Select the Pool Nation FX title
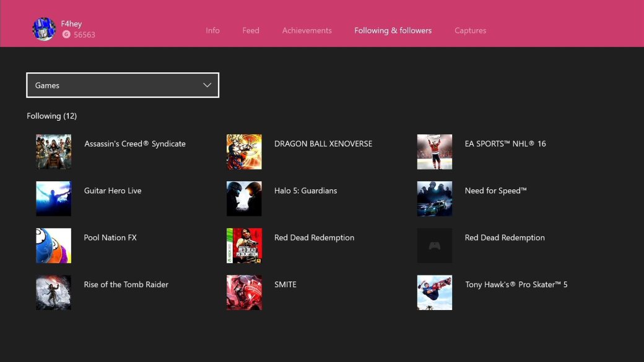This screenshot has height=362, width=644. (x=110, y=238)
